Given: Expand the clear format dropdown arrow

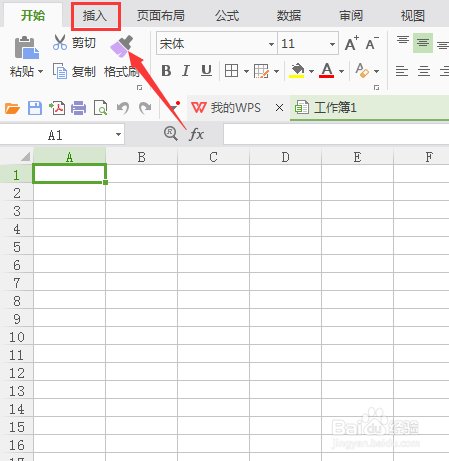Looking at the screenshot, I should point(376,71).
